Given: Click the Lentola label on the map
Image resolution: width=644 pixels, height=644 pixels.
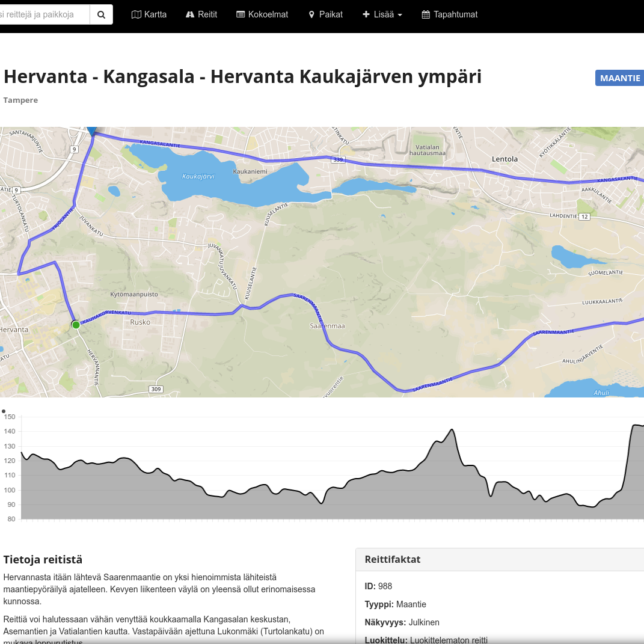Looking at the screenshot, I should (x=504, y=159).
